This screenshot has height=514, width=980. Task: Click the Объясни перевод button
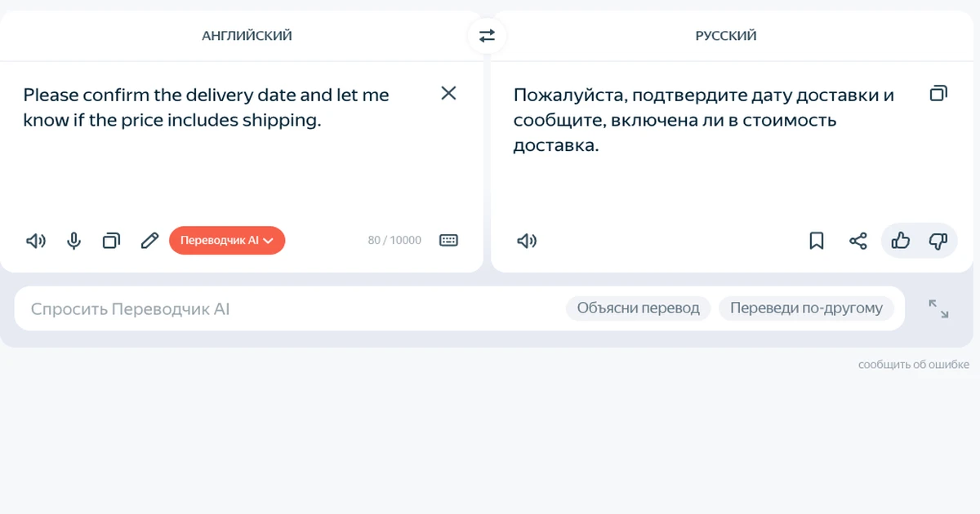coord(639,308)
